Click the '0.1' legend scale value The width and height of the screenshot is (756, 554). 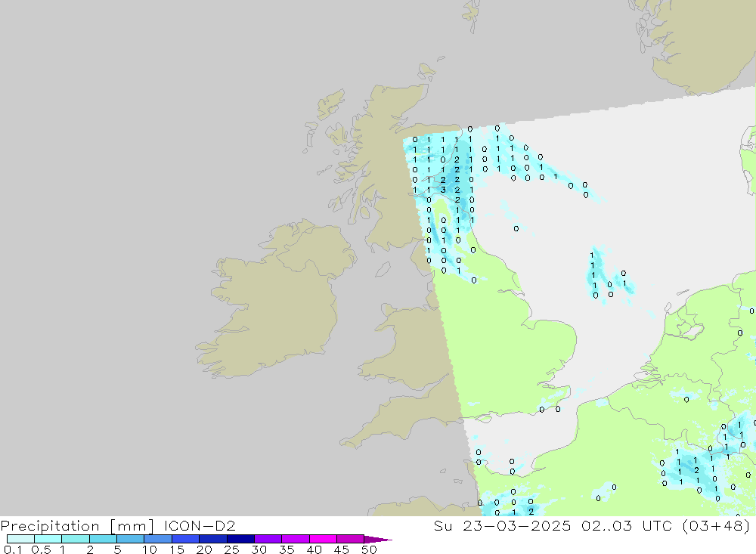click(x=13, y=549)
